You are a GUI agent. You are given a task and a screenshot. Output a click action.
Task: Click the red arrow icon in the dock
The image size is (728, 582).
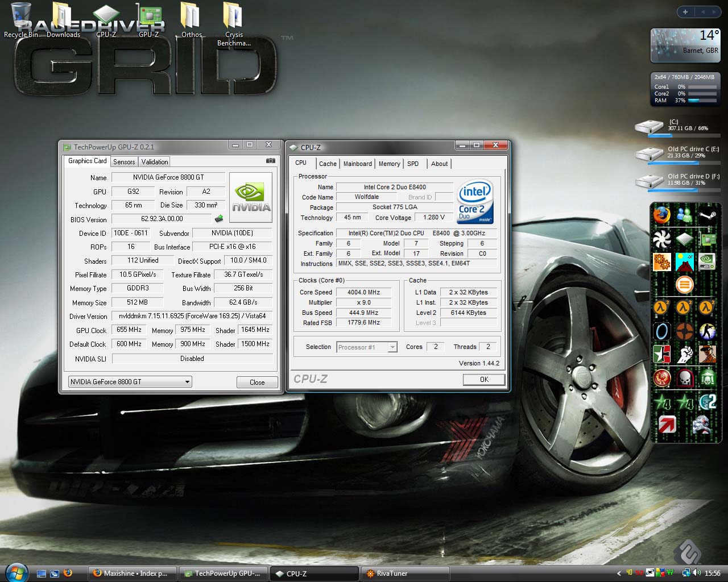667,425
